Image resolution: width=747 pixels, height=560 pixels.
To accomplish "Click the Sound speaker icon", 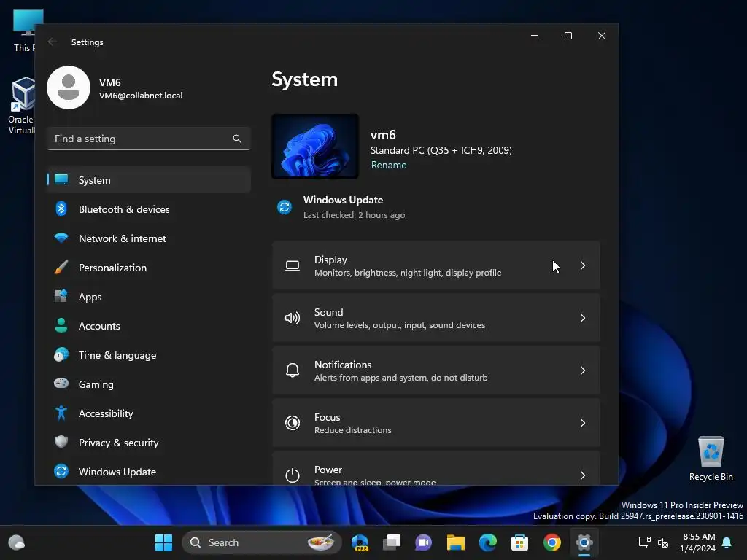I will tap(293, 318).
